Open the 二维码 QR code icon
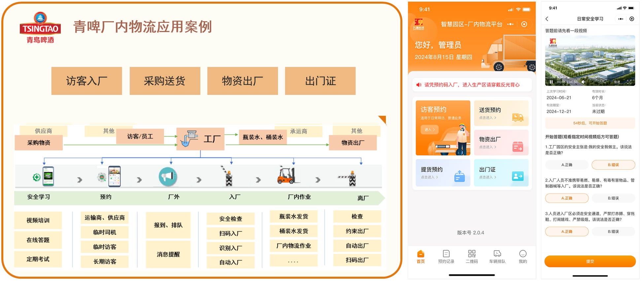The width and height of the screenshot is (644, 281). point(472,254)
